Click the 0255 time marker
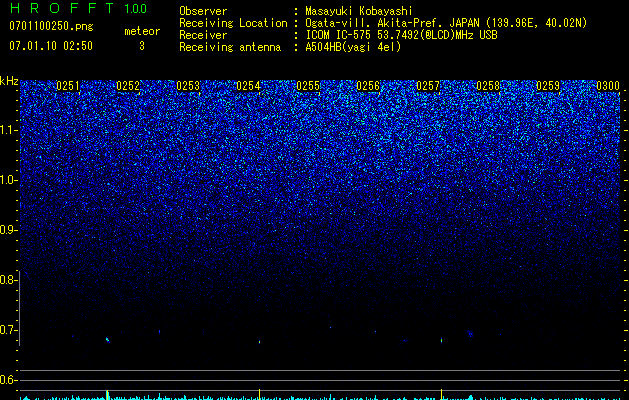This screenshot has height=400, width=629. [308, 86]
